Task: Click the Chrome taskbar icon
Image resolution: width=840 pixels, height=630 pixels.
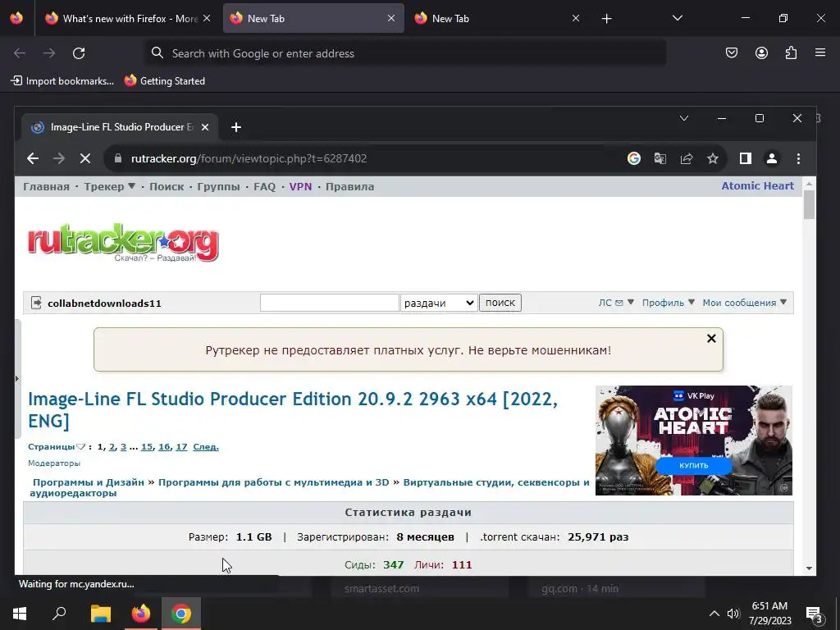Action: pos(181,614)
